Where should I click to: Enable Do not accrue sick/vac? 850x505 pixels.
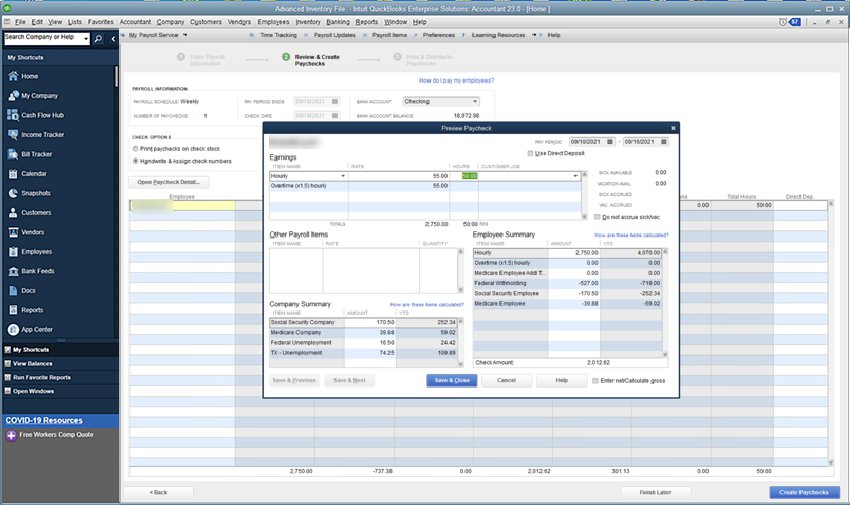tap(598, 216)
